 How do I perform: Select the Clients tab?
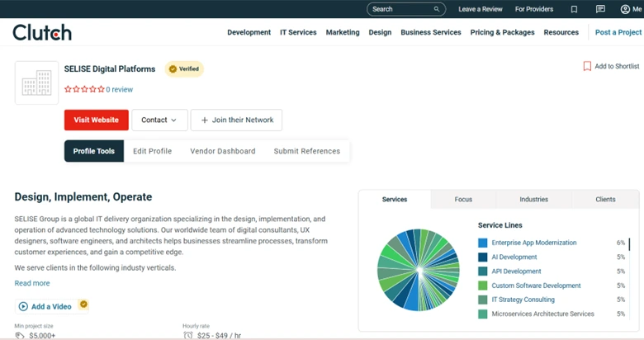(605, 200)
